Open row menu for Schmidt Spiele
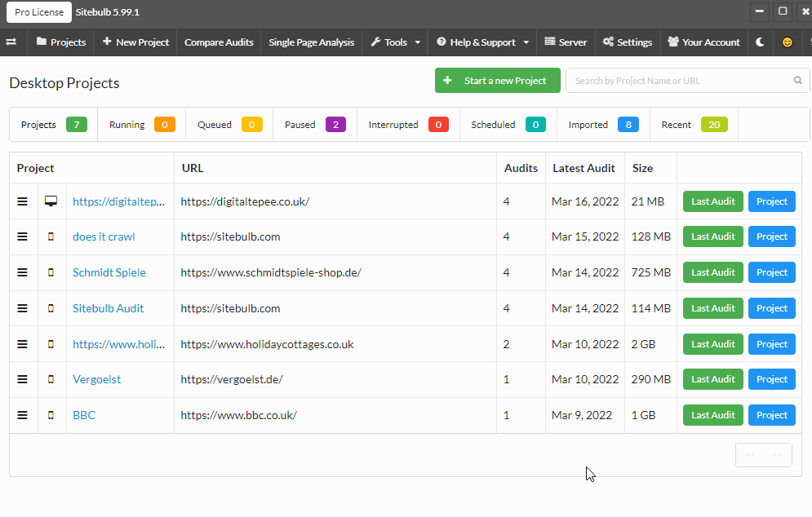This screenshot has width=812, height=517. pos(22,272)
